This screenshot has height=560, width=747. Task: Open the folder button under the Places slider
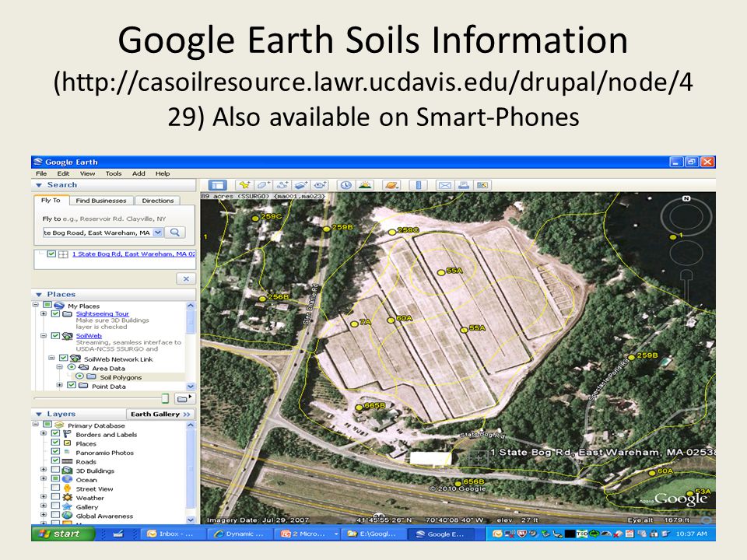(x=184, y=398)
